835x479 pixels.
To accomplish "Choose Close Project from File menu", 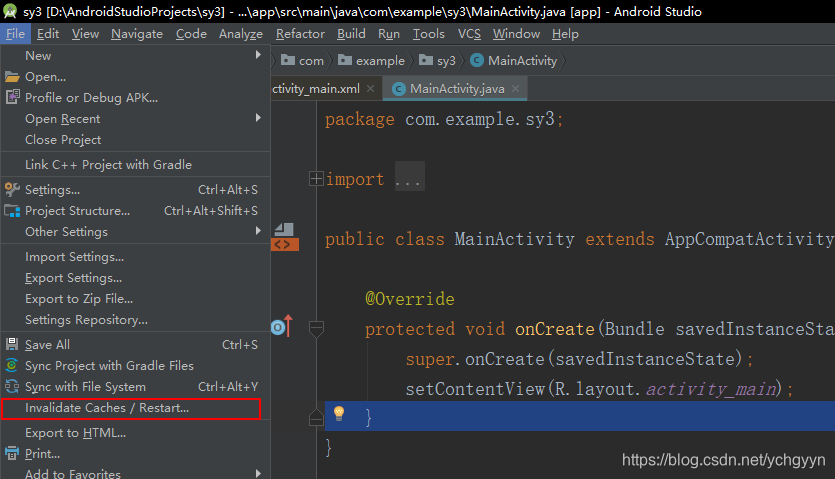I will point(135,140).
